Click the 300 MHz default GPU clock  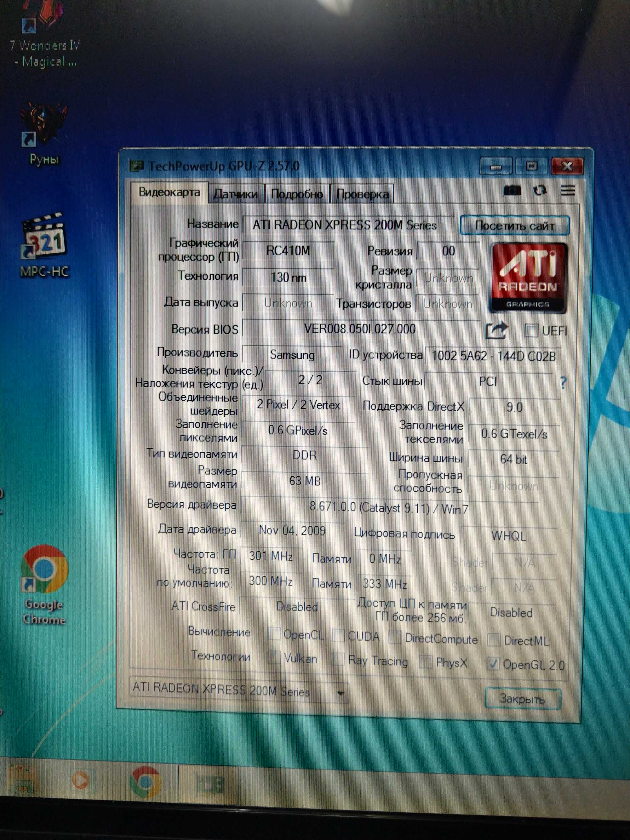coord(271,581)
